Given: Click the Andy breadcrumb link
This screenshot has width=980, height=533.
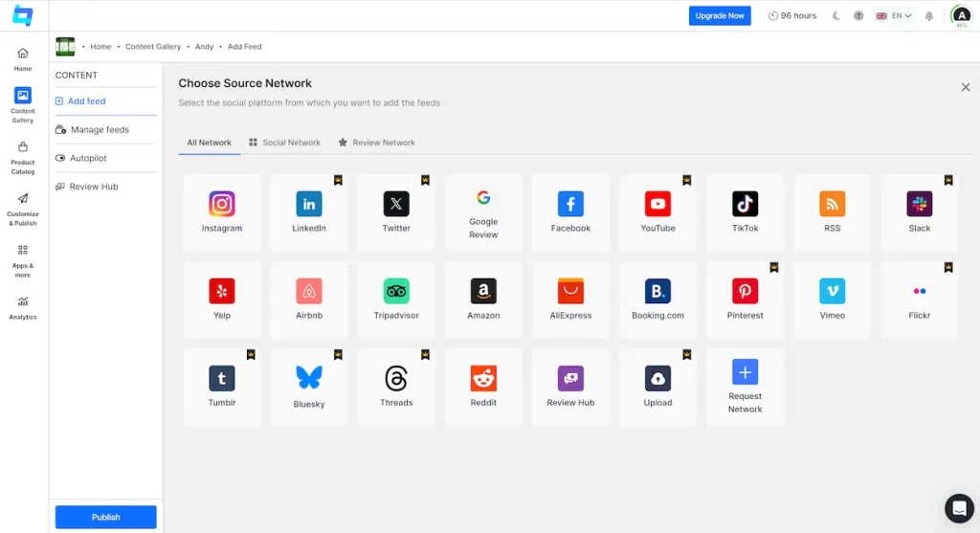Looking at the screenshot, I should pos(205,46).
